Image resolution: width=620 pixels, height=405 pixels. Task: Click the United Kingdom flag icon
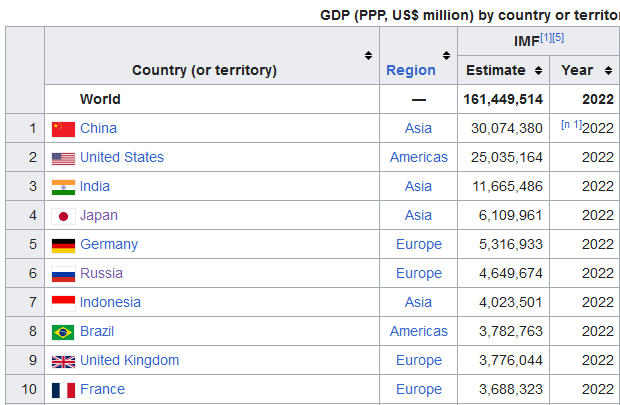[x=63, y=361]
